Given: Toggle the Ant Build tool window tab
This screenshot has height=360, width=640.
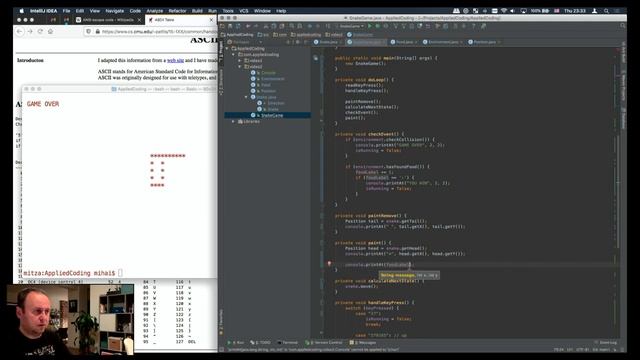Looking at the screenshot, I should 623,52.
